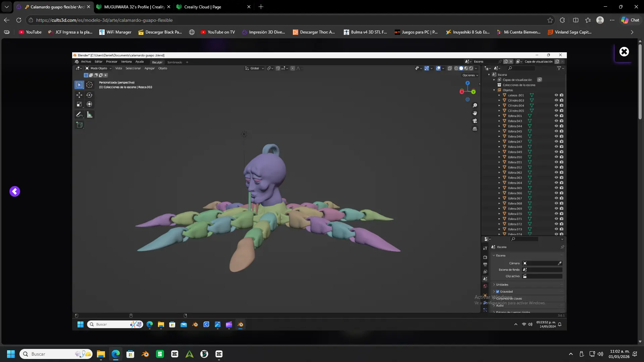Open the Impresión 3D Dive... bookmark

click(263, 32)
